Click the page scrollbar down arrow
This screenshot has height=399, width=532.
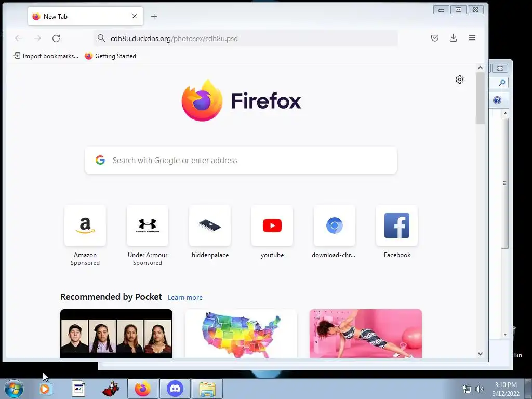[480, 354]
